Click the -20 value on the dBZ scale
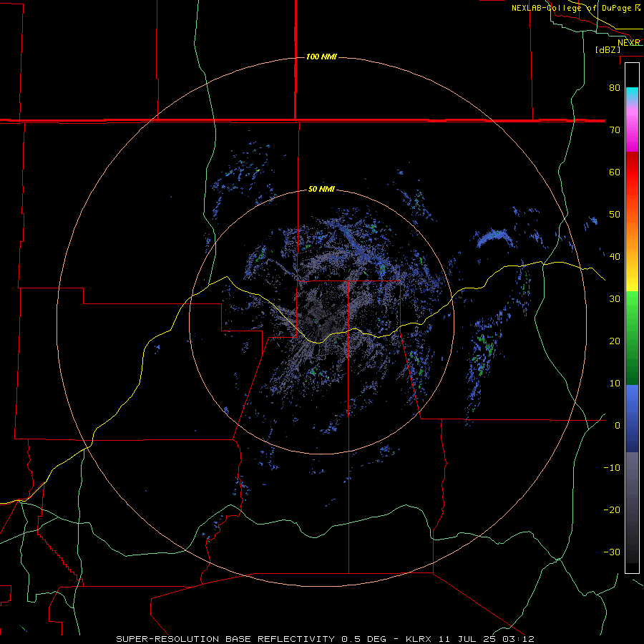644x644 pixels. (x=612, y=510)
